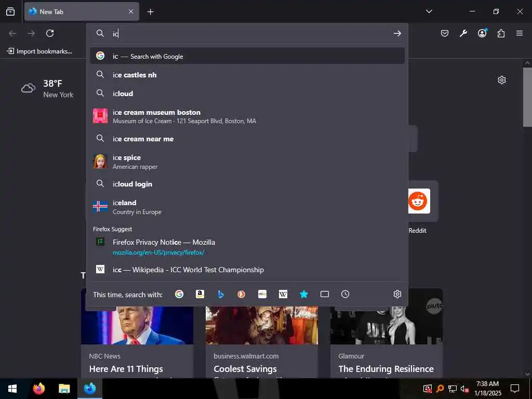Click the weather widget 38°F New York
The image size is (532, 399).
47,88
